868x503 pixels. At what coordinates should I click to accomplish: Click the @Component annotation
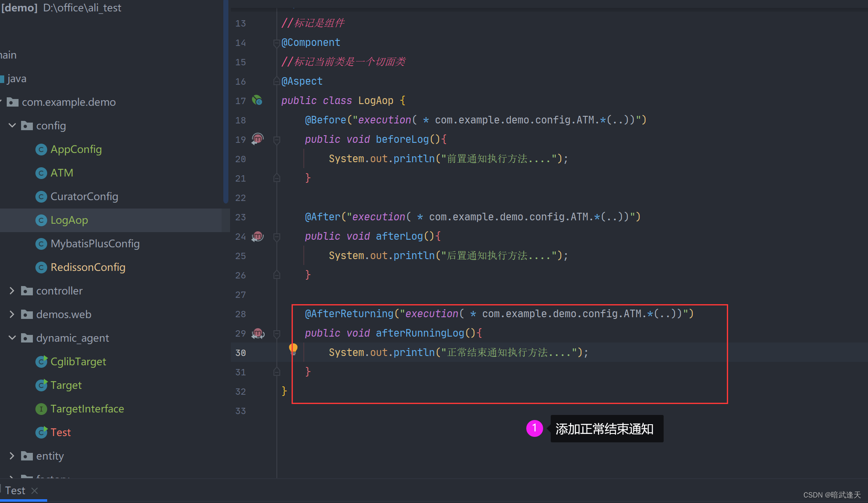click(311, 43)
